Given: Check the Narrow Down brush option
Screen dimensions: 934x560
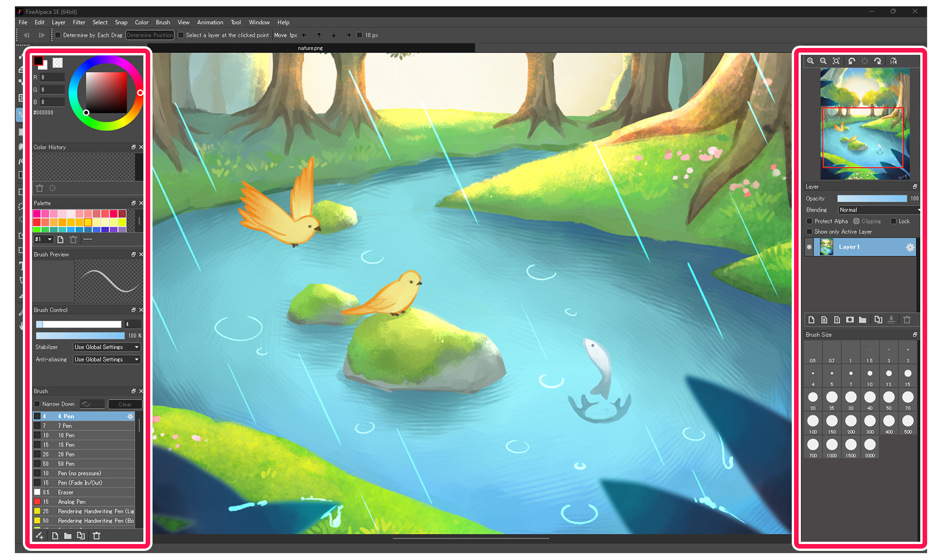Looking at the screenshot, I should (37, 404).
